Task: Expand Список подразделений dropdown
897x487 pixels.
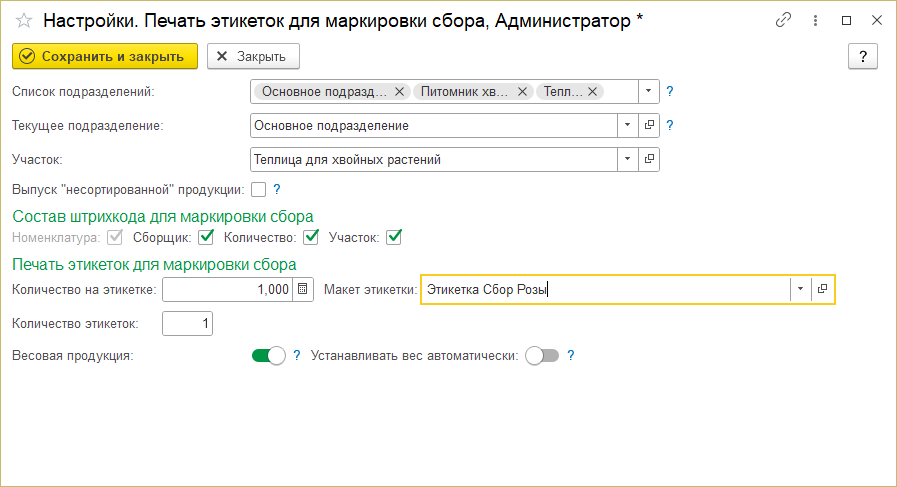Action: pos(648,91)
